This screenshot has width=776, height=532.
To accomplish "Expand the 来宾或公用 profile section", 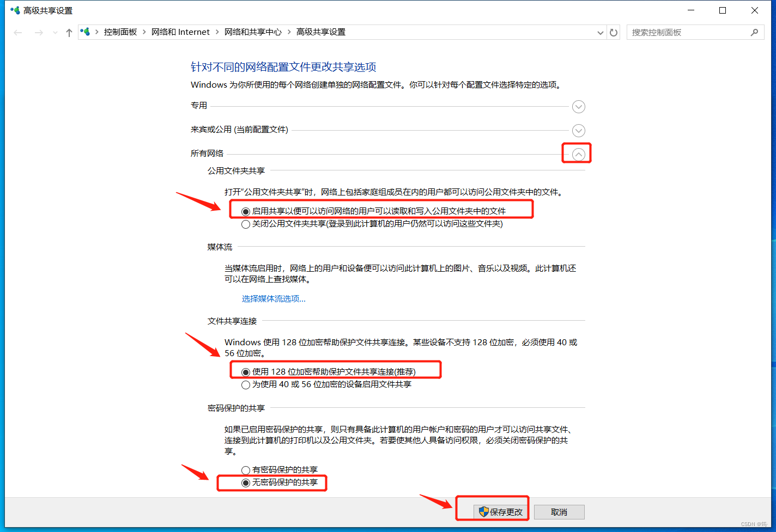I will click(x=579, y=131).
